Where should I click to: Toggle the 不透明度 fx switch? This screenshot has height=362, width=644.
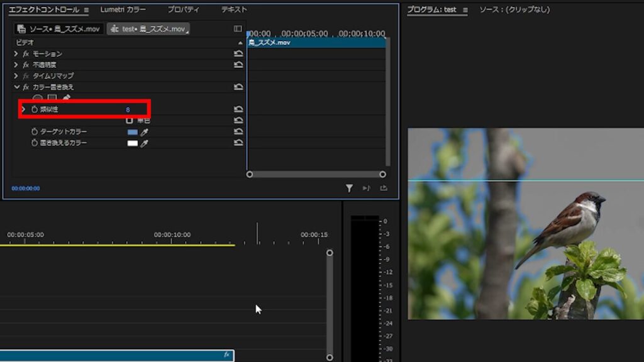26,65
